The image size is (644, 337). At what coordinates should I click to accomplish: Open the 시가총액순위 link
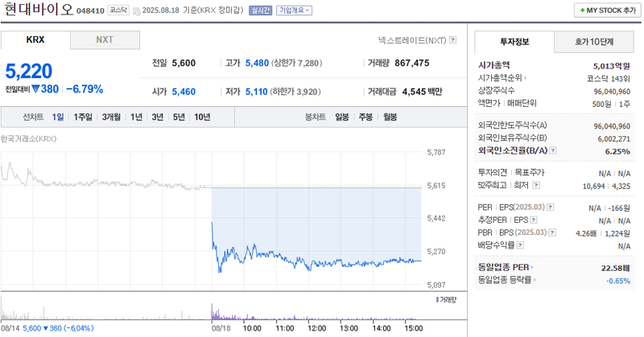click(502, 77)
